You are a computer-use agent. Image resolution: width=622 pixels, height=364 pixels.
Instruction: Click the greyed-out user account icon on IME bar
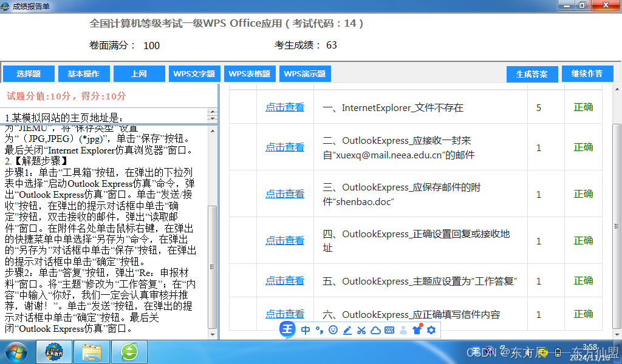tap(403, 330)
